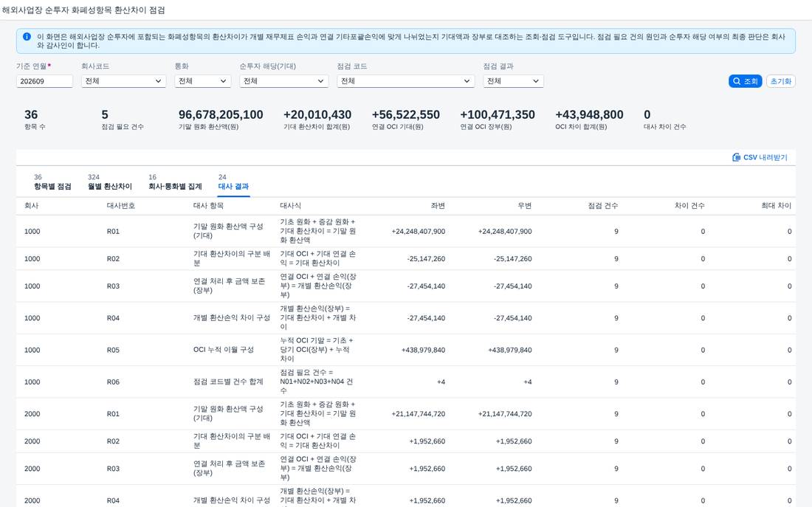
Task: Click the 대사 항목 column header
Action: 208,206
